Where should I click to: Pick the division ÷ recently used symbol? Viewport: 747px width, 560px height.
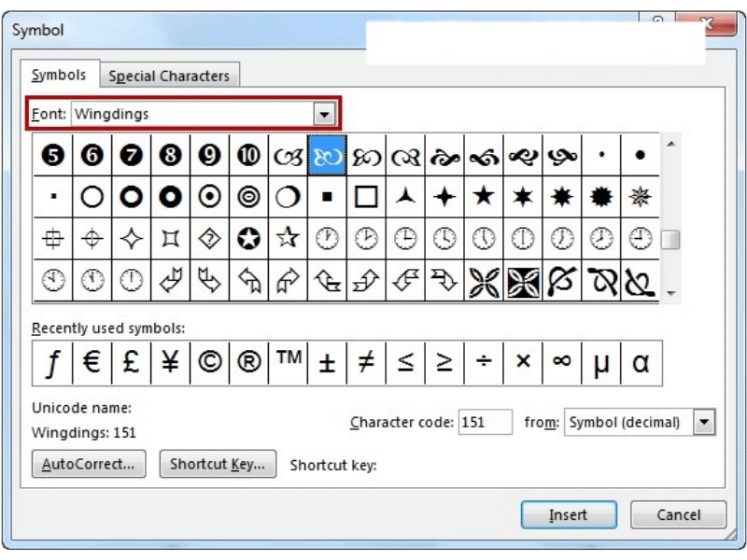484,363
